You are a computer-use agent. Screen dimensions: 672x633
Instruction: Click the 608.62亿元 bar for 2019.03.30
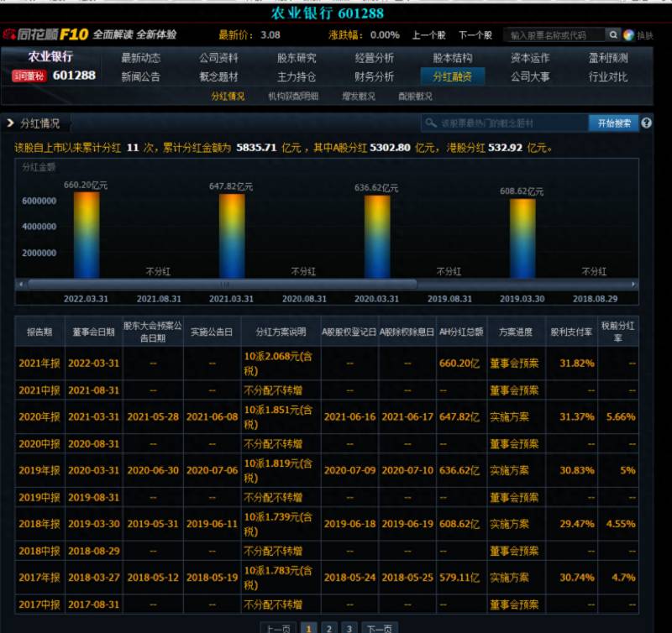(x=522, y=238)
